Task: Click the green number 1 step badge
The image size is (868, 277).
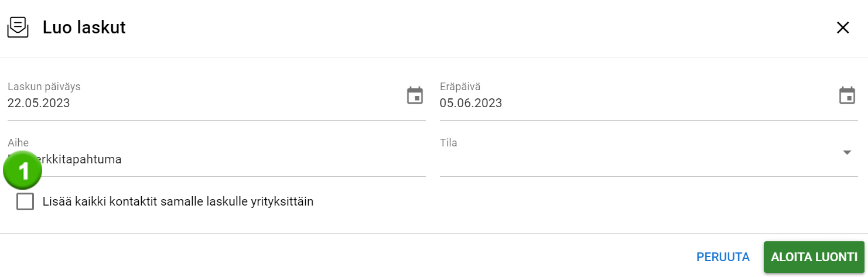Action: [x=23, y=170]
